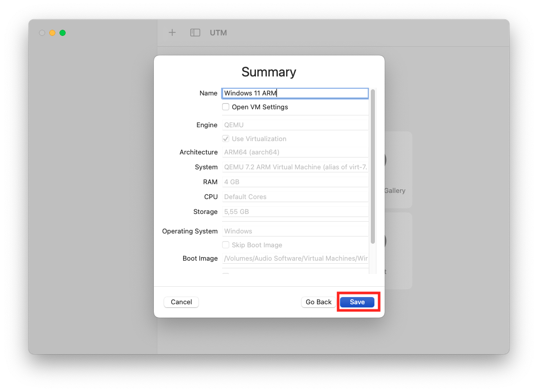The height and width of the screenshot is (392, 538).
Task: Click the System field QEMU 7.2 ARM
Action: click(x=295, y=167)
